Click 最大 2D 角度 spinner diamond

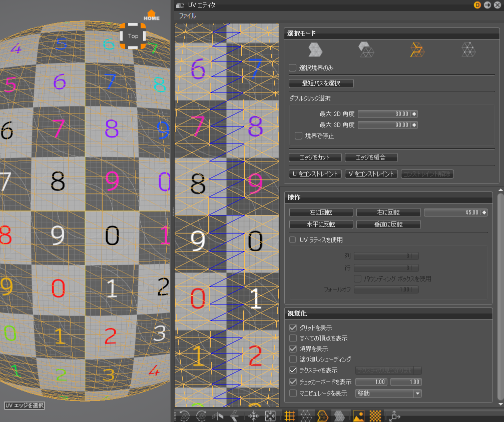coord(414,114)
